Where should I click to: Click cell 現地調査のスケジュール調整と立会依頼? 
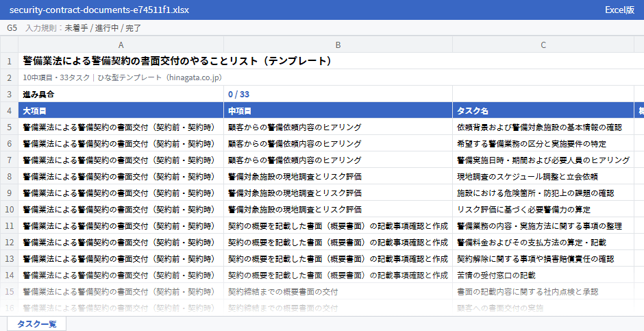(543, 177)
